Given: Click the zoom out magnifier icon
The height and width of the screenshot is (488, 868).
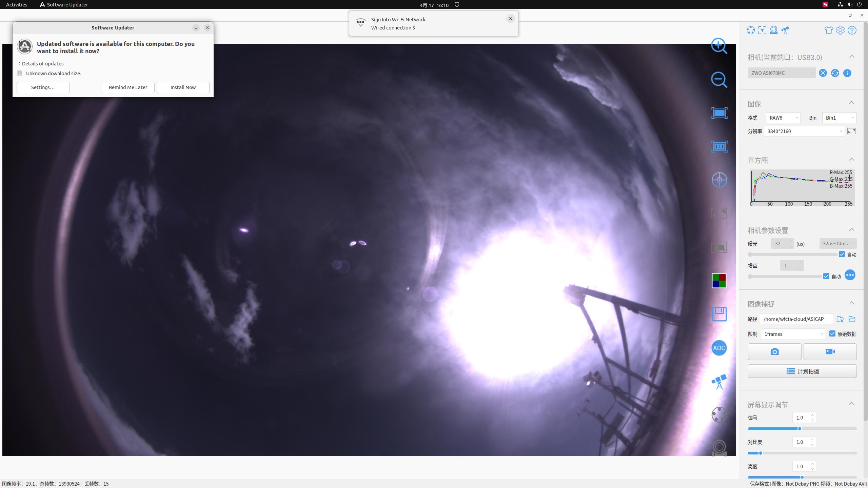Looking at the screenshot, I should 718,80.
